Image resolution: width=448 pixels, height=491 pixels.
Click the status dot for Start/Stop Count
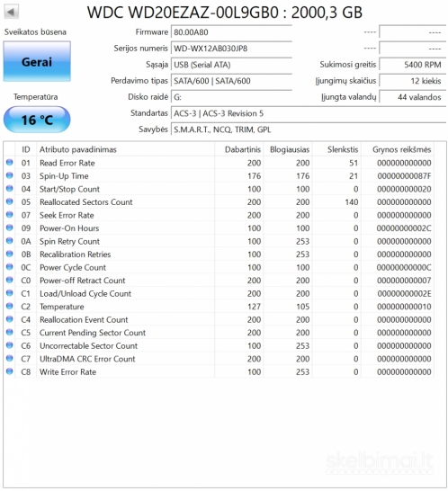9,189
